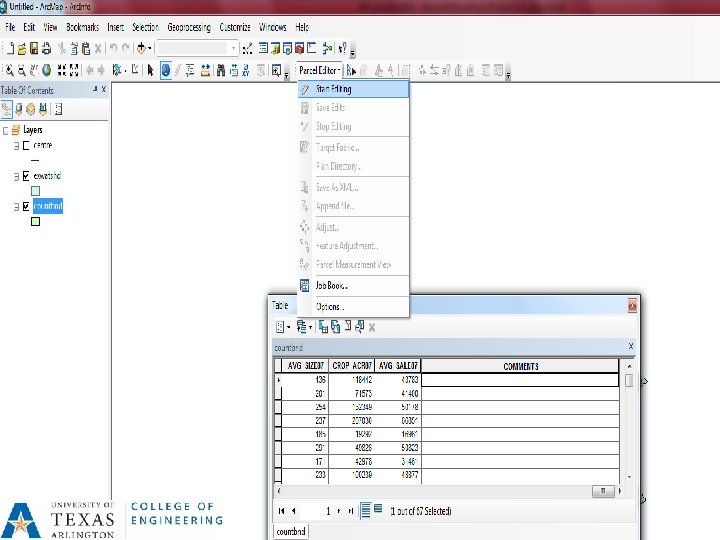The height and width of the screenshot is (540, 720).
Task: Click Switch Selection in Table window
Action: click(x=336, y=327)
